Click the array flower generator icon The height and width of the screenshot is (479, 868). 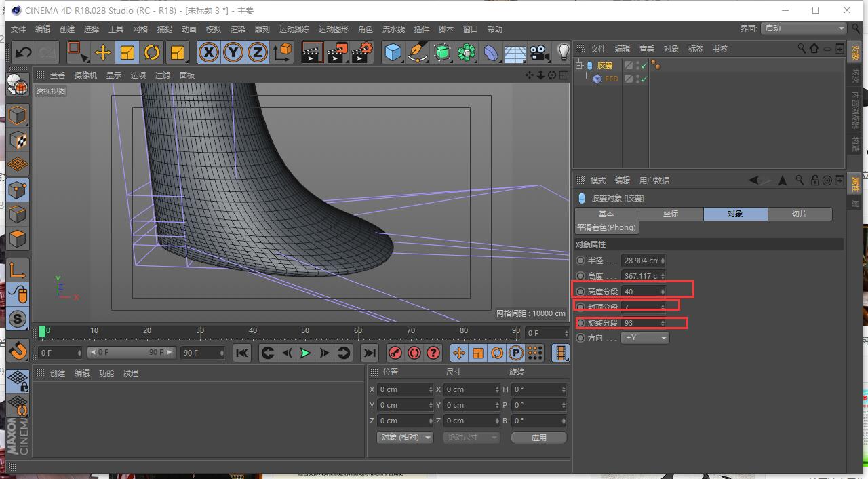point(467,52)
